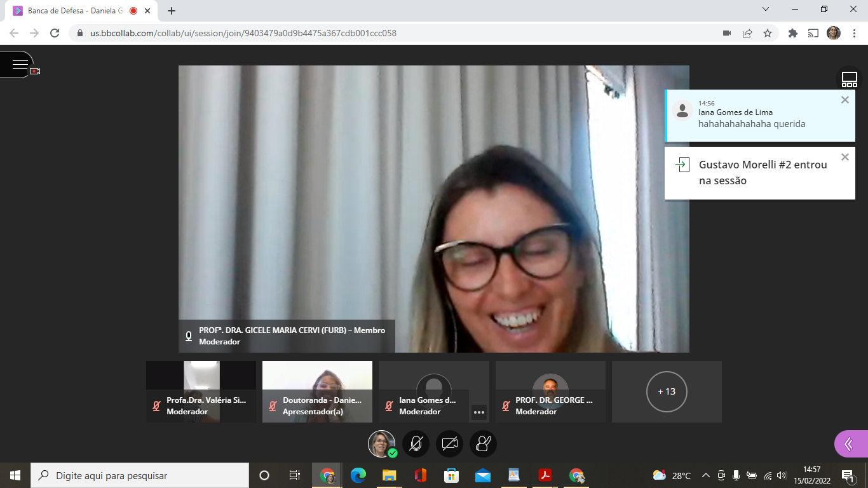The width and height of the screenshot is (868, 488).
Task: Open my status and settings avatar
Action: coord(382,444)
